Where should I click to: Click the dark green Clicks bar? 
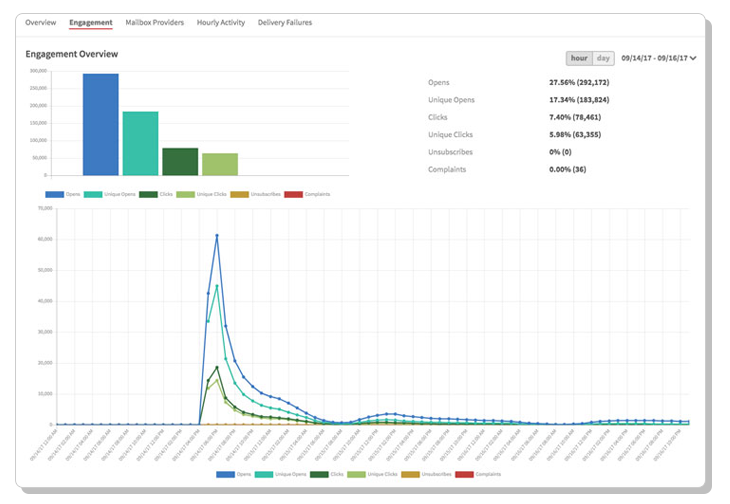pyautogui.click(x=180, y=161)
